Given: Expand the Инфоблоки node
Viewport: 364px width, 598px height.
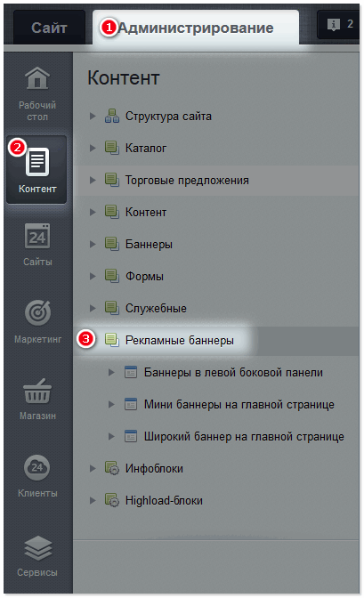Looking at the screenshot, I should point(93,468).
